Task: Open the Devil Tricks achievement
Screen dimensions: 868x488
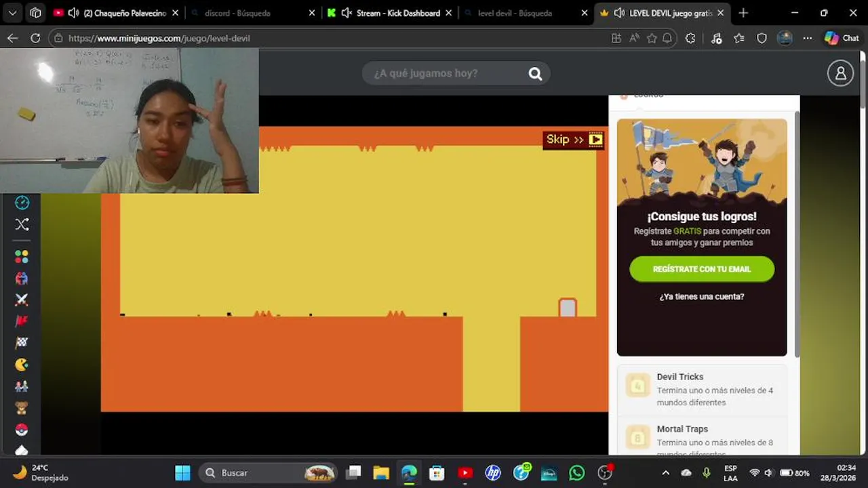Action: (x=702, y=389)
